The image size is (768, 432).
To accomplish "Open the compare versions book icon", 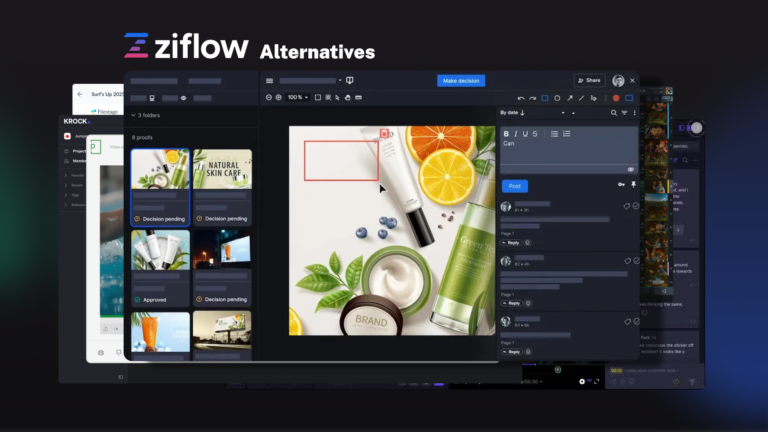I will pyautogui.click(x=350, y=80).
